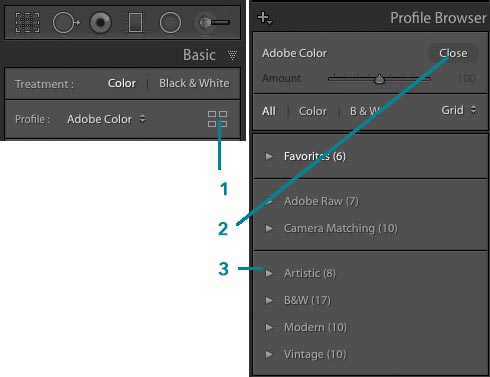Select the Crop Overlay tool
The height and width of the screenshot is (377, 490).
coord(27,23)
